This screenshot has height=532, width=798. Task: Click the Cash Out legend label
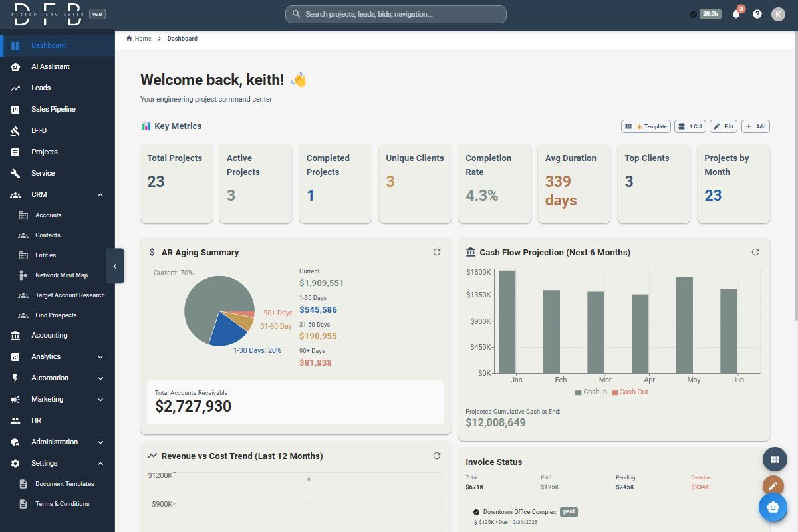pyautogui.click(x=634, y=392)
